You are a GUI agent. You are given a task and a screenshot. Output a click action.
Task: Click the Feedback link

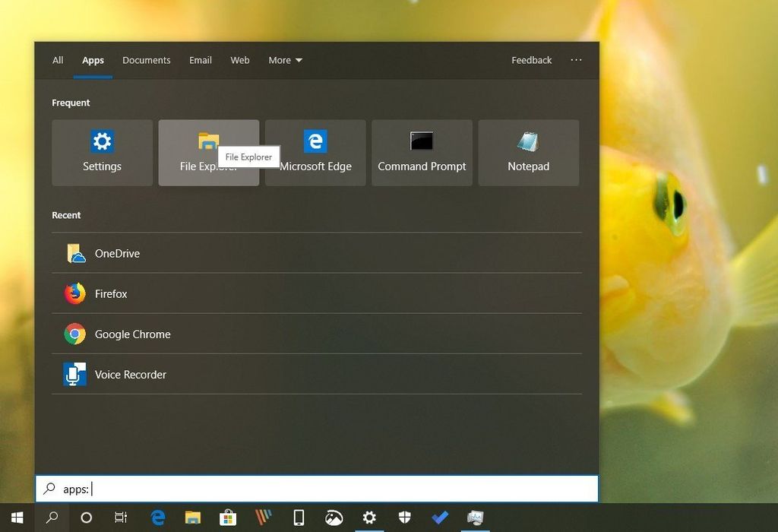(531, 60)
